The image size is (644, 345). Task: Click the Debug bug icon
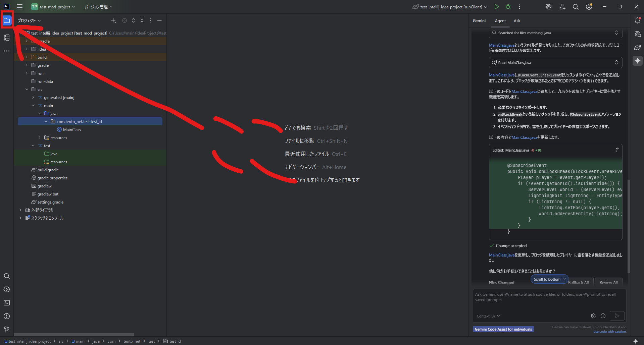click(x=508, y=7)
